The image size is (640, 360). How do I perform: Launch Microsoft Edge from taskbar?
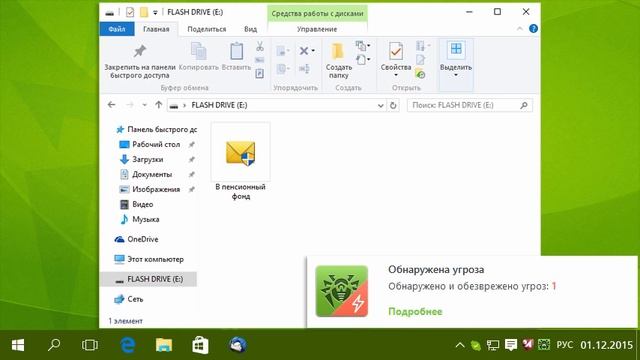[128, 345]
